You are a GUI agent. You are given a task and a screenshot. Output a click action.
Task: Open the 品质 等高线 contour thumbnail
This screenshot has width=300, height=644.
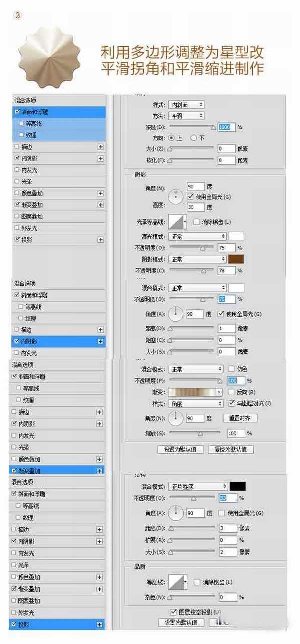(176, 582)
